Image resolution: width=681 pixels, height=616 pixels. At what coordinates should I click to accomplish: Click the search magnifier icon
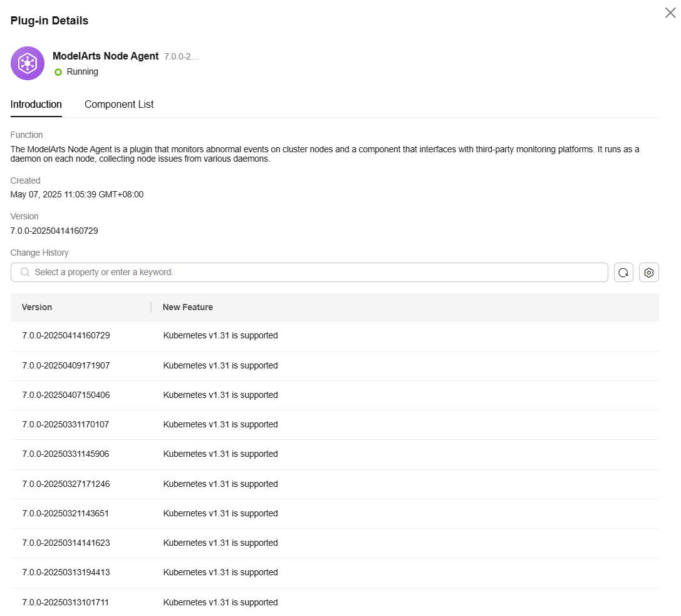[x=25, y=272]
